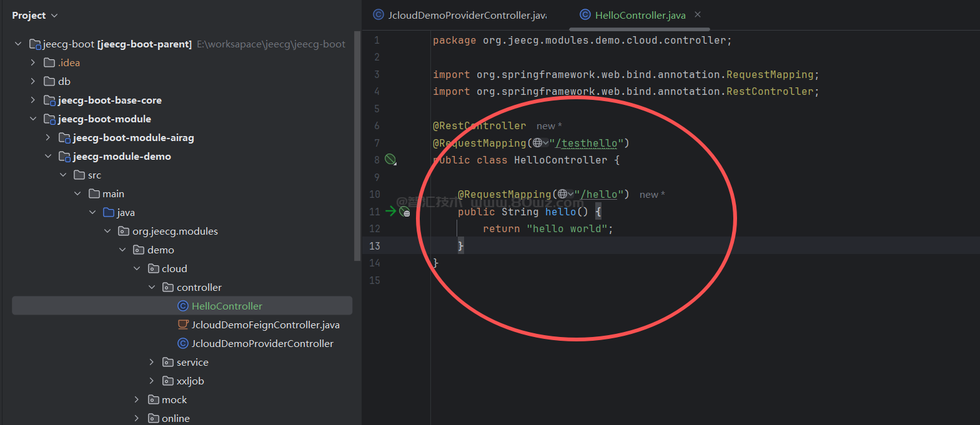Click the /hello mapping URL link

598,194
